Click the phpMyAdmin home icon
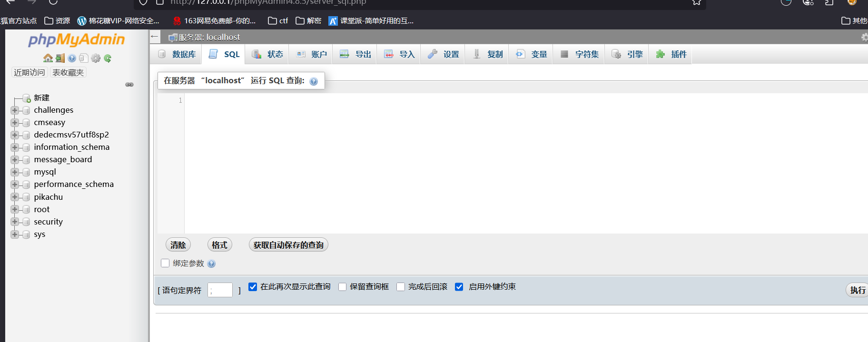 (48, 58)
